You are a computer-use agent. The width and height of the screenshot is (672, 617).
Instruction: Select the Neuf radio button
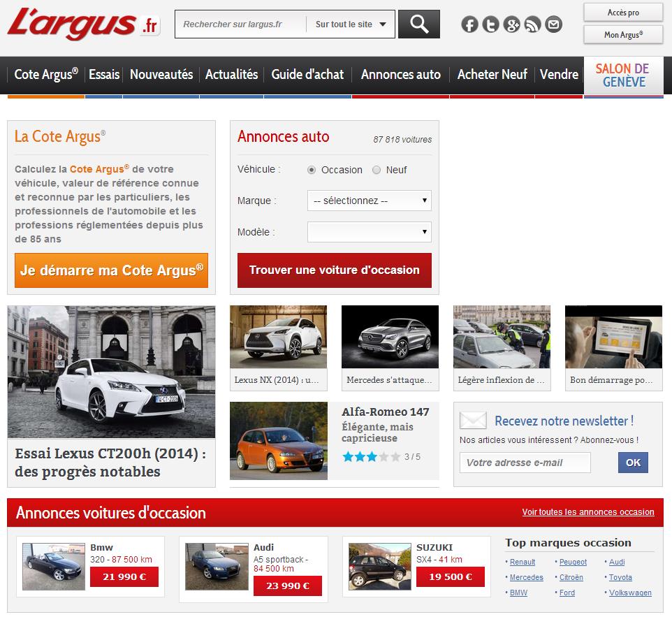[377, 170]
